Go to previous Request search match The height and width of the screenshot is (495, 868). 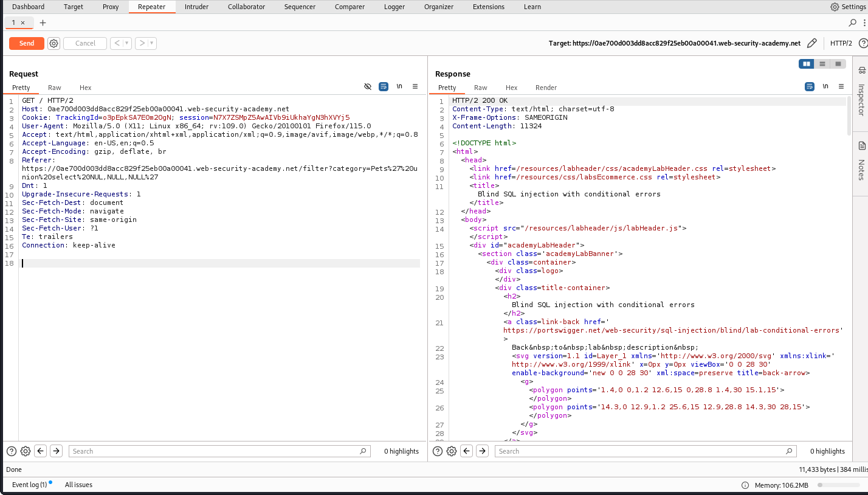tap(41, 451)
